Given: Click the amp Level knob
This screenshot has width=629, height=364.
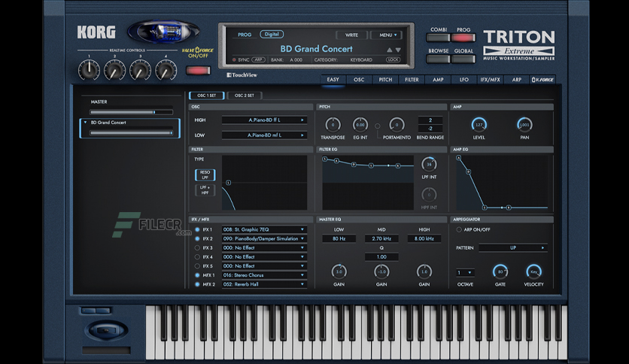Looking at the screenshot, I should (x=479, y=125).
